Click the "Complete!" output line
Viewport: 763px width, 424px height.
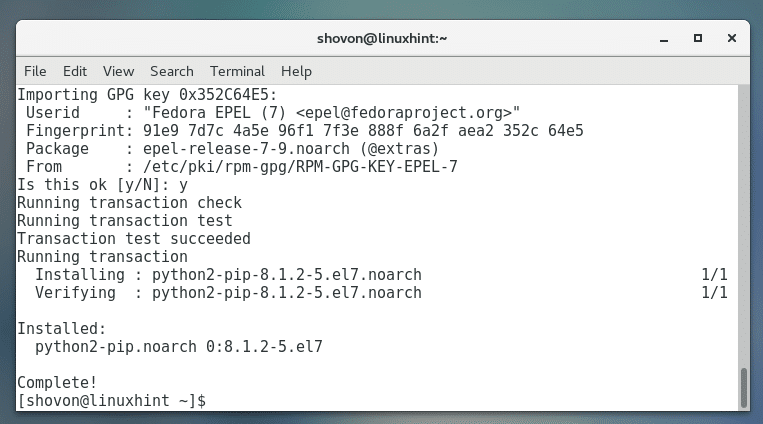tap(57, 382)
